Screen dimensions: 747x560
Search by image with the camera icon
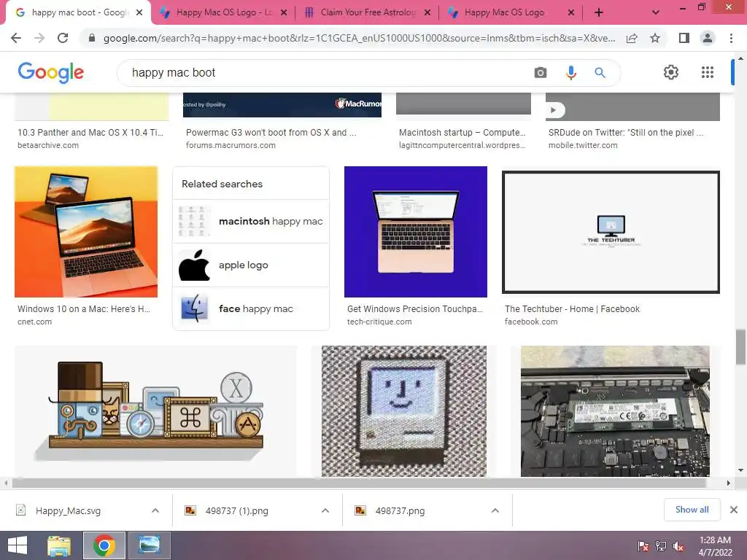click(541, 73)
